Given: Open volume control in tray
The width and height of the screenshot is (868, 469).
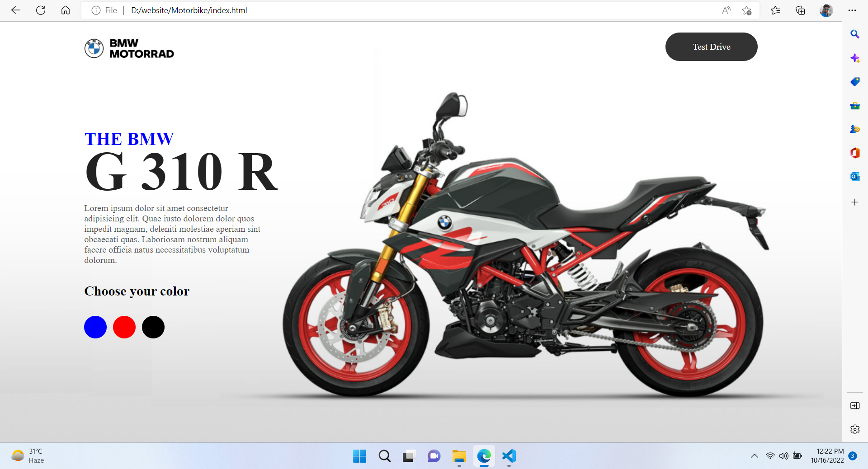Looking at the screenshot, I should coord(784,456).
